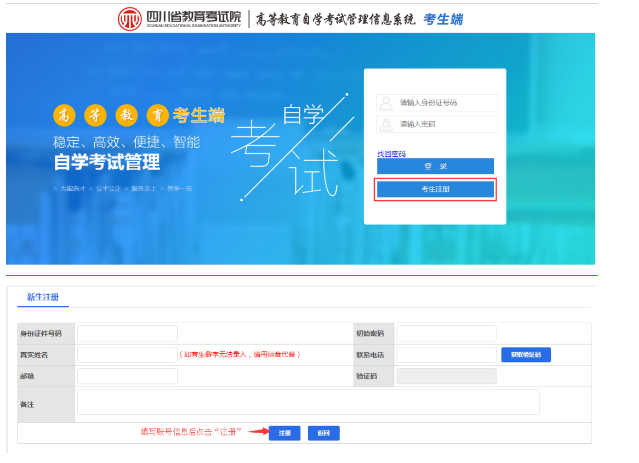Click the 稳定、高效、便捷、智能 banner text

tap(126, 142)
